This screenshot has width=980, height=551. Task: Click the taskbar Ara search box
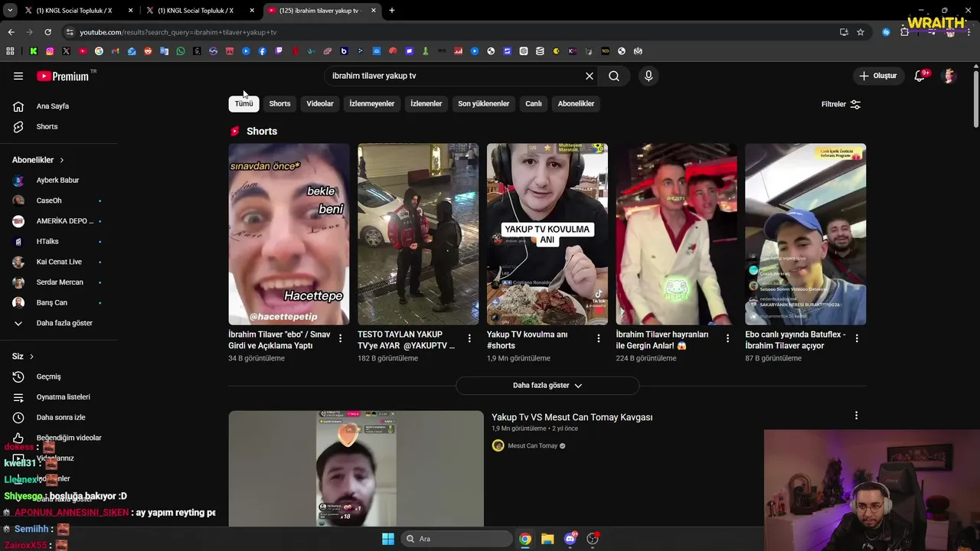coord(456,539)
